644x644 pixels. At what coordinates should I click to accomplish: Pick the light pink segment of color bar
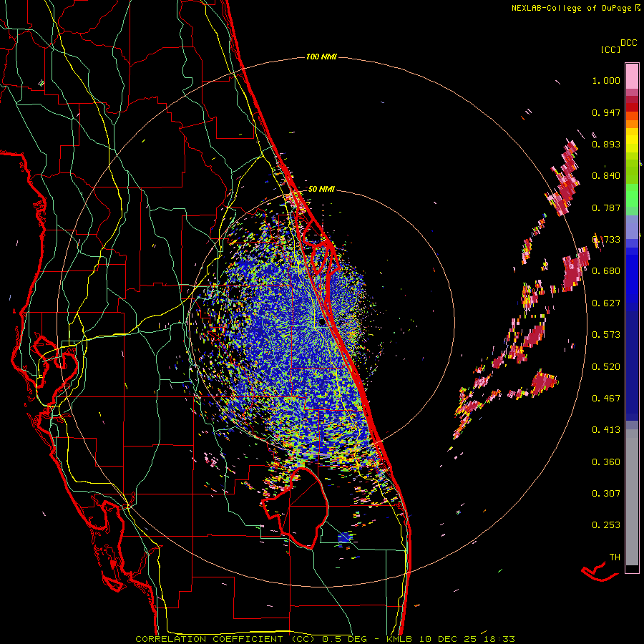click(632, 76)
